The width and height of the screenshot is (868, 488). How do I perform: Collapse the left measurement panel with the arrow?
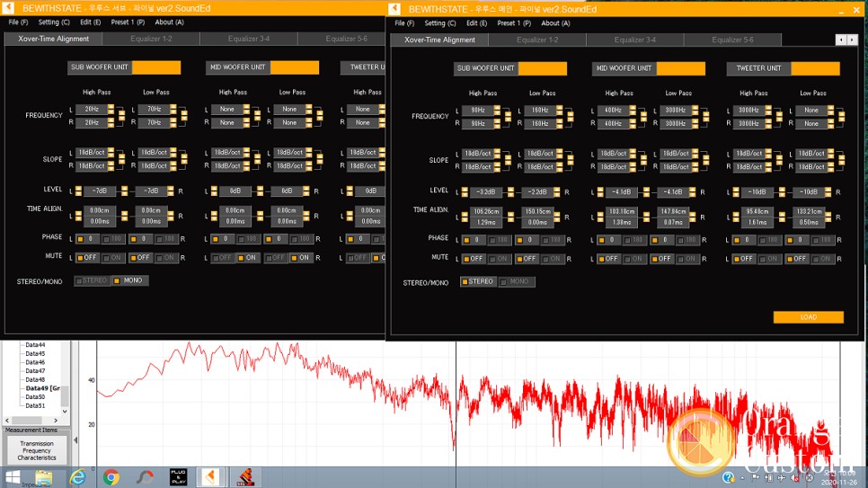[75, 440]
